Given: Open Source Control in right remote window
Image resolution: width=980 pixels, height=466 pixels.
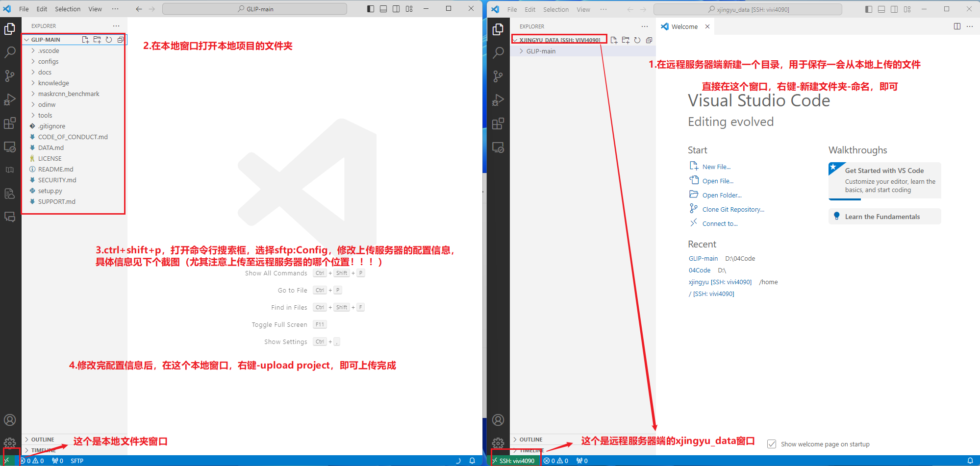Looking at the screenshot, I should 498,76.
